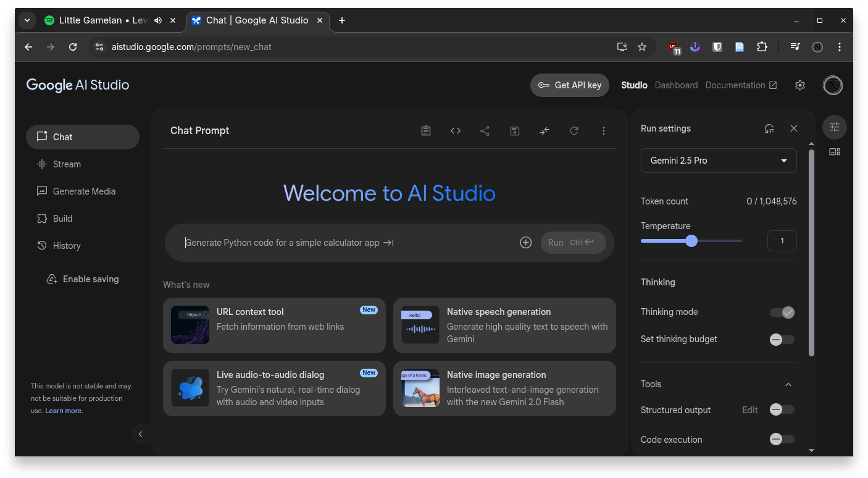Open the Gemini 2.5 Pro model dropdown
The width and height of the screenshot is (868, 478).
coord(719,161)
